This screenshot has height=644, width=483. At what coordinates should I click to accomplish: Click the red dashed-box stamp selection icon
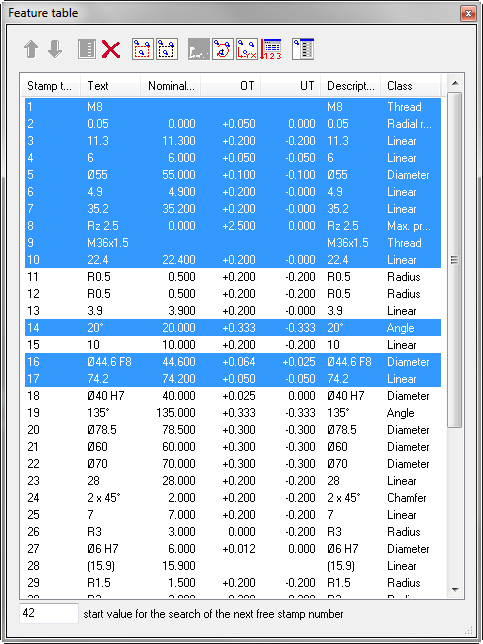pos(143,49)
